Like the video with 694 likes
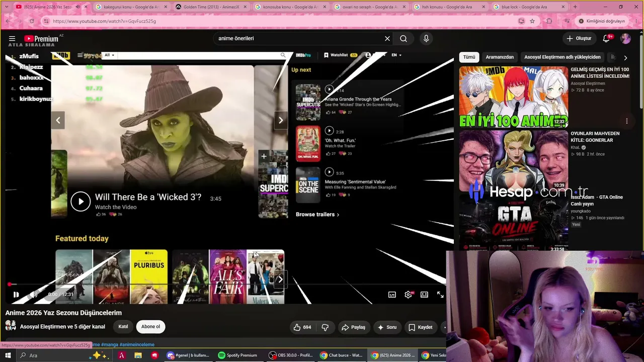 (302, 327)
